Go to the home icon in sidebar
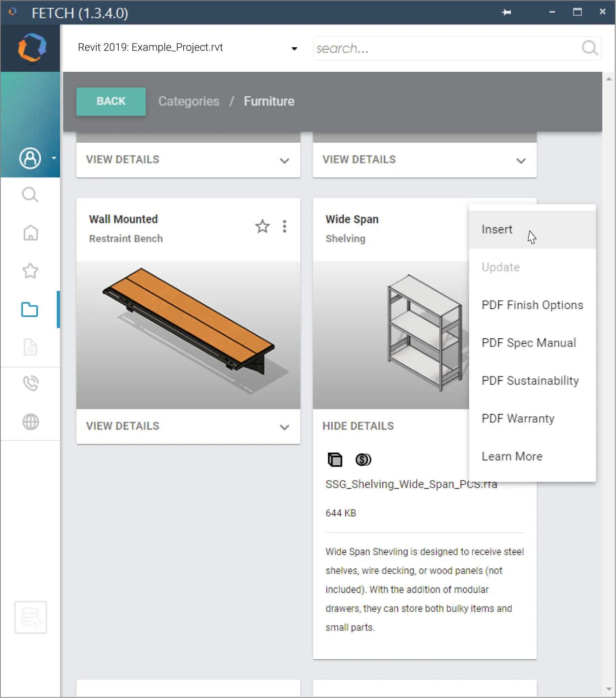 [30, 233]
